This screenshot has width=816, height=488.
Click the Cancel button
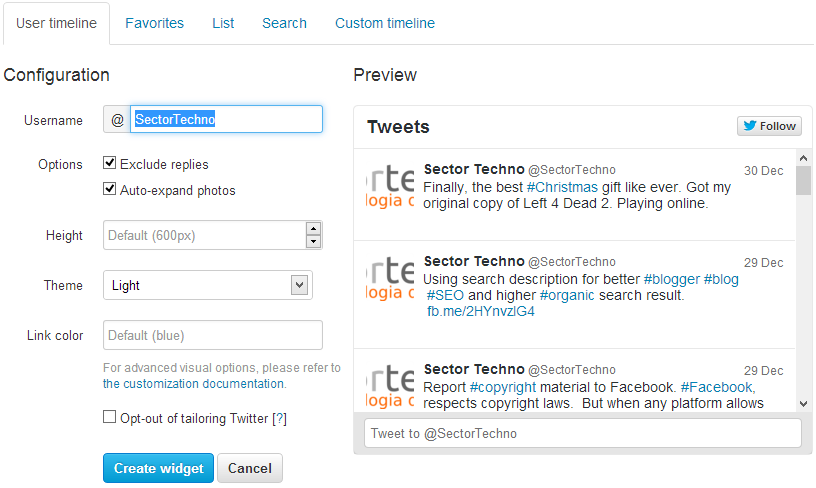(x=250, y=468)
